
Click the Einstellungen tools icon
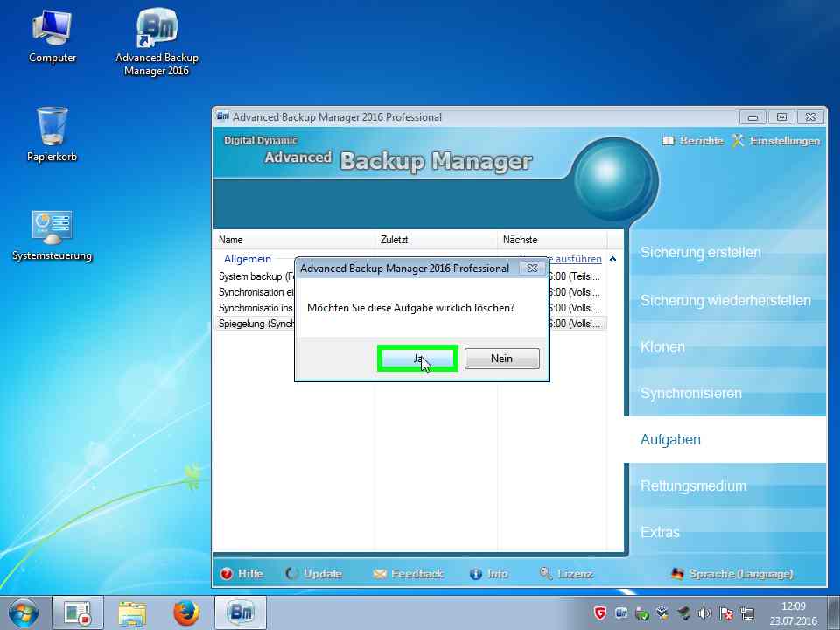[x=738, y=140]
